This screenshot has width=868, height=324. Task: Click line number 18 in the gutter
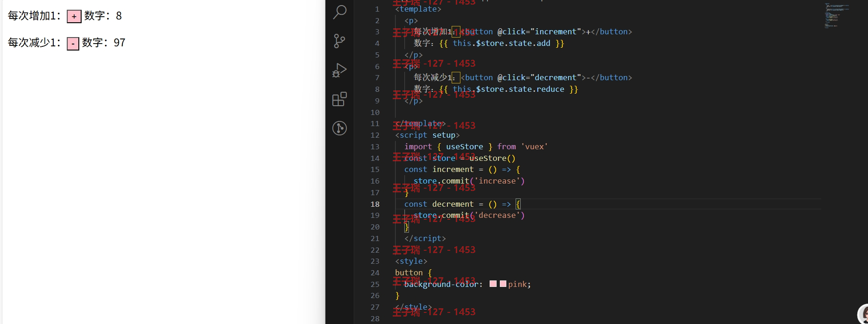tap(375, 204)
